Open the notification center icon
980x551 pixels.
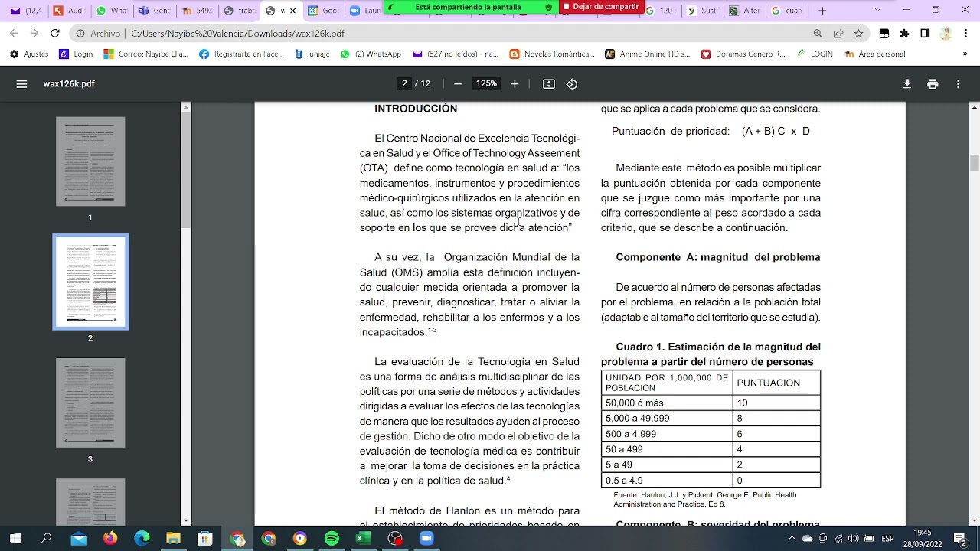[959, 539]
